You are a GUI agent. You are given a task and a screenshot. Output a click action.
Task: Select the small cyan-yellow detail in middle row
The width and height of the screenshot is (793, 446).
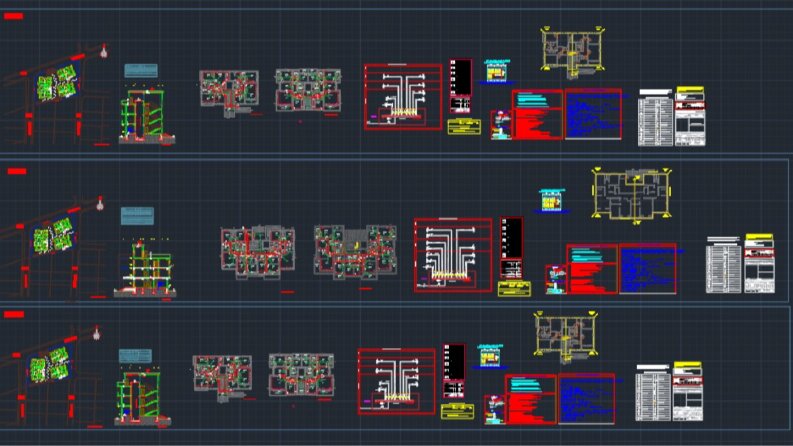(x=551, y=200)
